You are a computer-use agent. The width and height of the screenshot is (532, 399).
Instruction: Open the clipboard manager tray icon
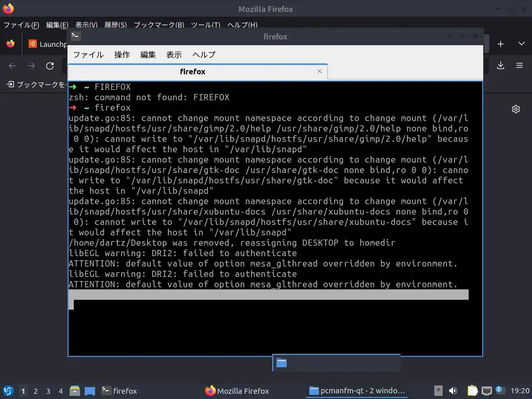(x=472, y=391)
